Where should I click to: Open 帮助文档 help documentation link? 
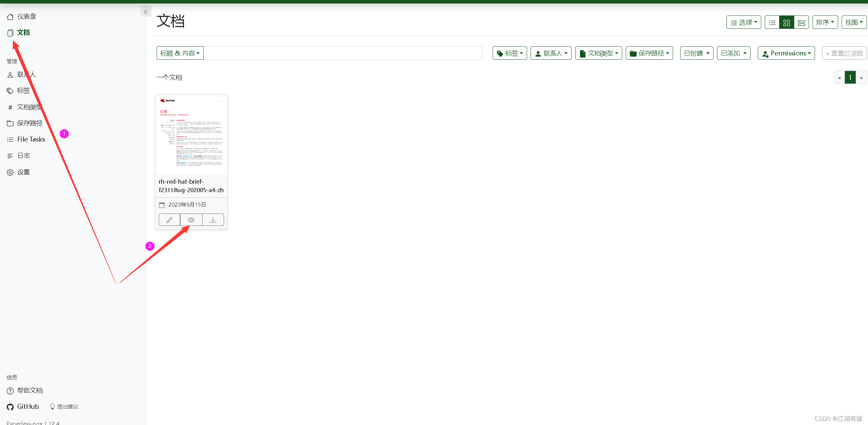29,391
